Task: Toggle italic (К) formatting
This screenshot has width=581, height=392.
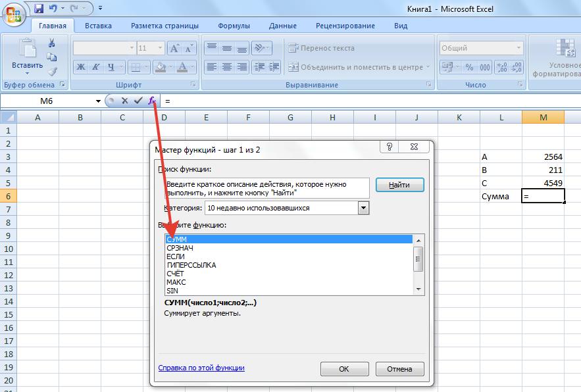Action: point(95,67)
